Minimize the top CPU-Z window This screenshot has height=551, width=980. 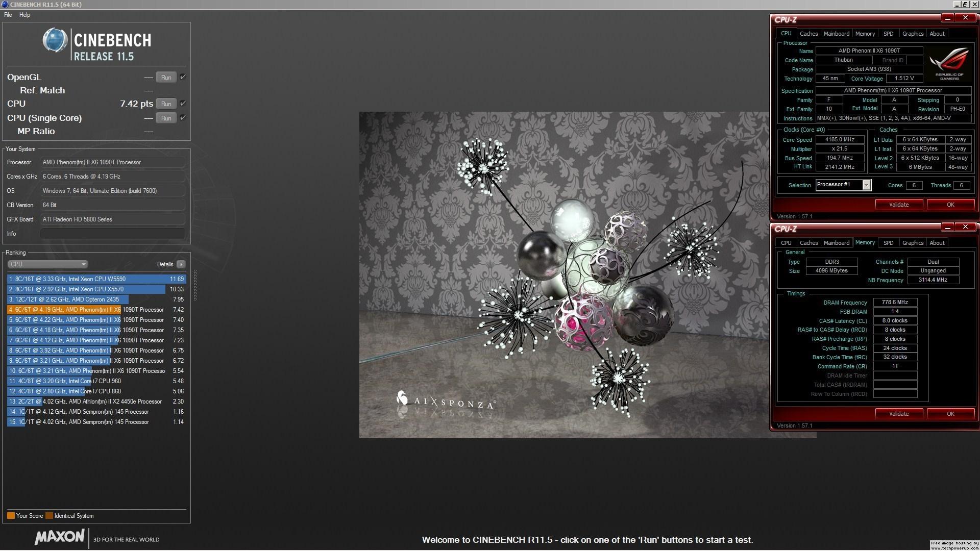(x=948, y=18)
